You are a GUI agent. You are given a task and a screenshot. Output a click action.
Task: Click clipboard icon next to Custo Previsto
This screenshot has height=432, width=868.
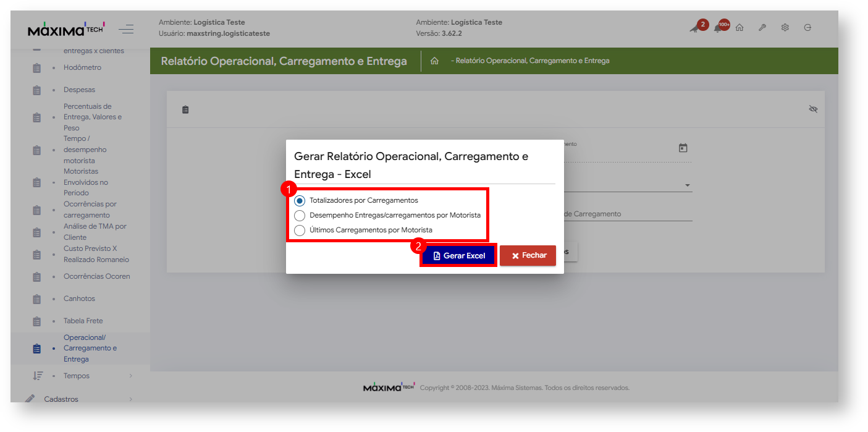[x=36, y=255]
